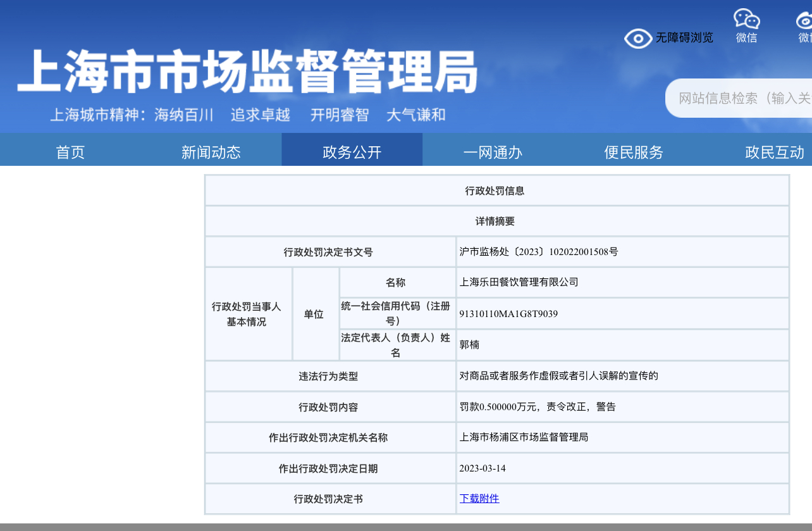This screenshot has height=531, width=812.
Task: Open the 无障碍浏览 accessible browsing link
Action: coord(684,38)
